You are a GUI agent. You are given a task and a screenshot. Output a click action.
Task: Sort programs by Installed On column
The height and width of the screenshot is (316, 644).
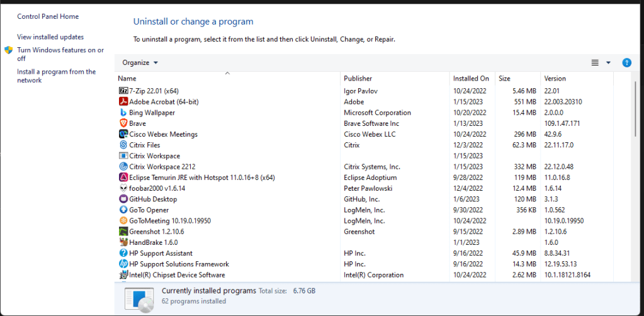[x=471, y=79]
